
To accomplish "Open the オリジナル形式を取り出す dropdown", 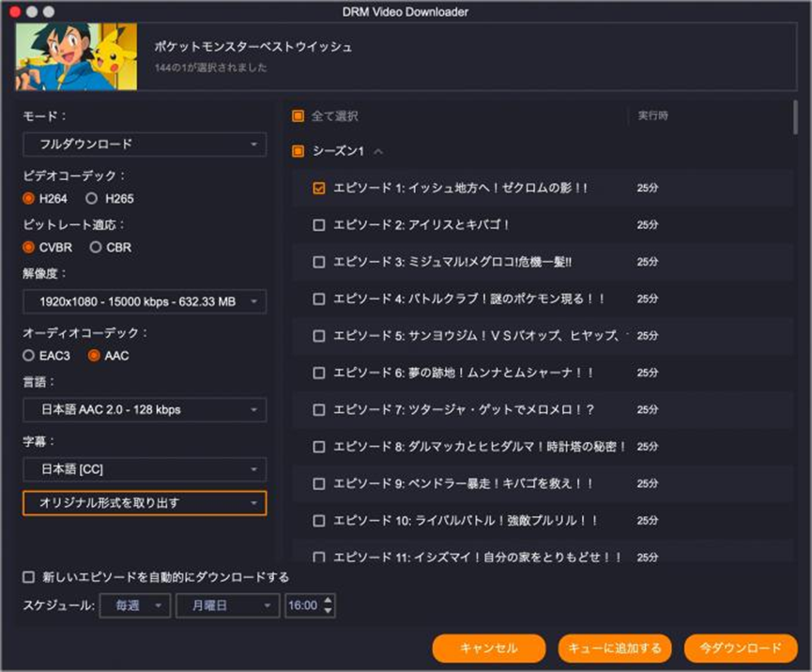I will (x=145, y=503).
